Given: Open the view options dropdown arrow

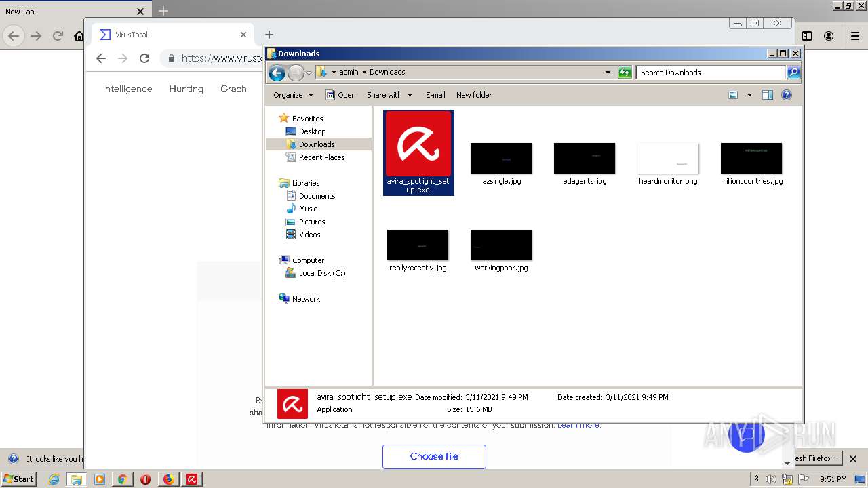Looking at the screenshot, I should pyautogui.click(x=749, y=95).
